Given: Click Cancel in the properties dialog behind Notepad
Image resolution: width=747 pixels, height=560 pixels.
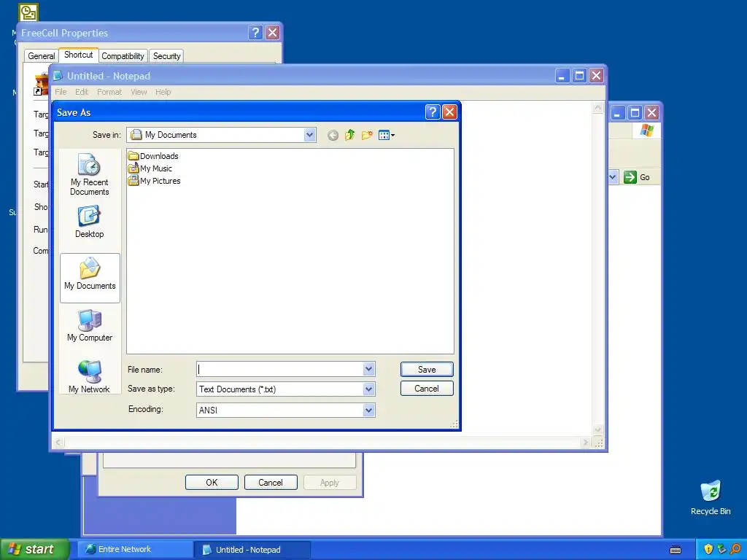Looking at the screenshot, I should [271, 483].
